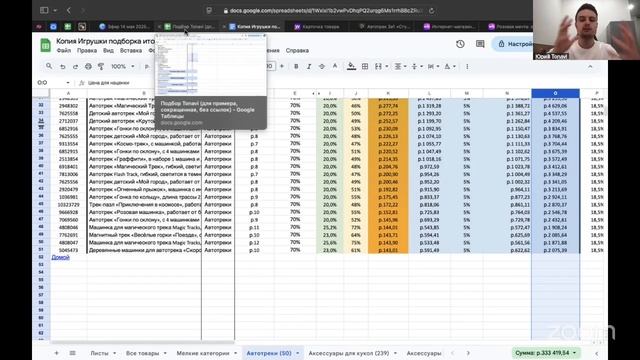Open the text wrapping dropdown
This screenshot has height=360, width=640.
433,67
